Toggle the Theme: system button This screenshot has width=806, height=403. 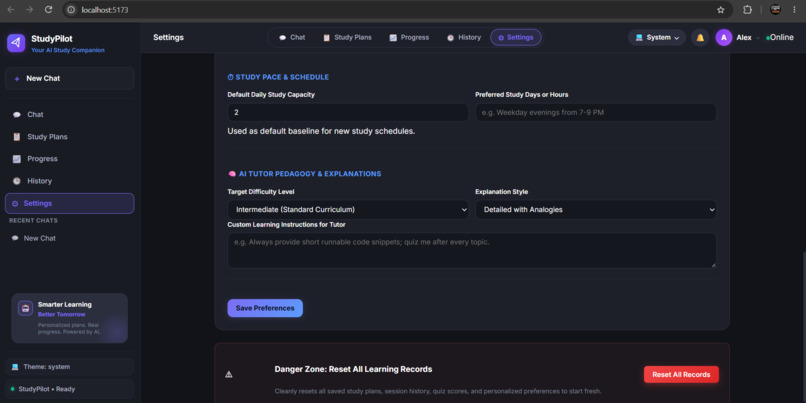pyautogui.click(x=69, y=367)
